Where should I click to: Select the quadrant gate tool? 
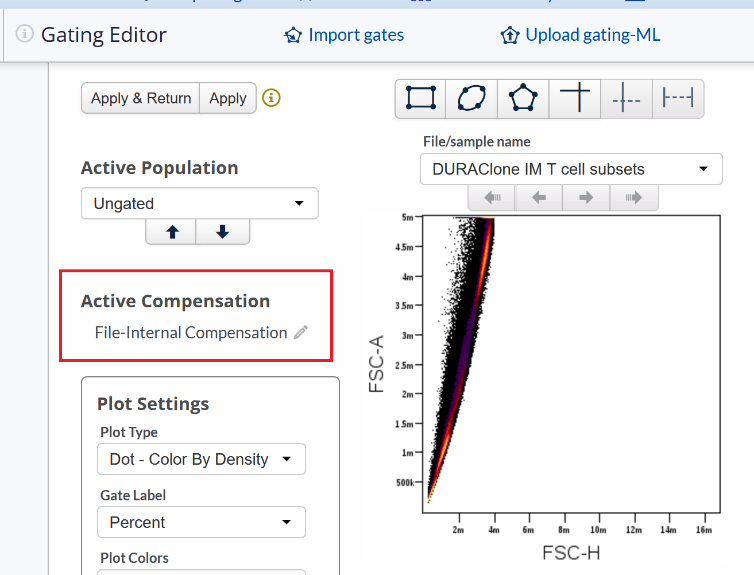tap(575, 98)
